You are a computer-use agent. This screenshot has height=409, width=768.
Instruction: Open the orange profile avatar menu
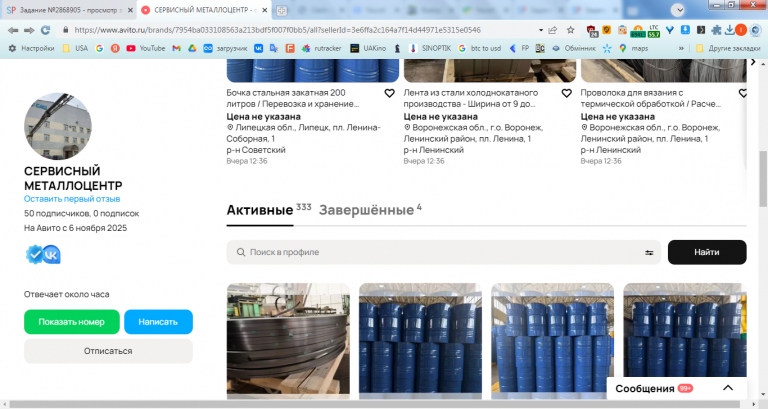(x=741, y=30)
